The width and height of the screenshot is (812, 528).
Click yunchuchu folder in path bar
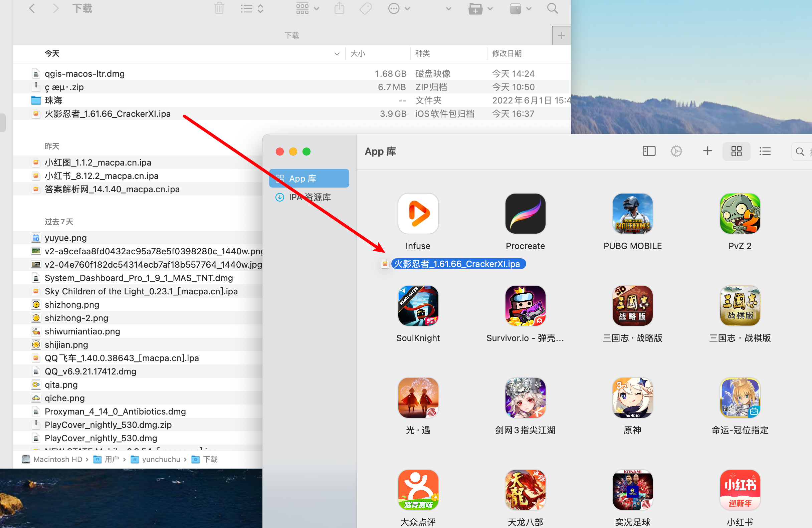point(161,459)
